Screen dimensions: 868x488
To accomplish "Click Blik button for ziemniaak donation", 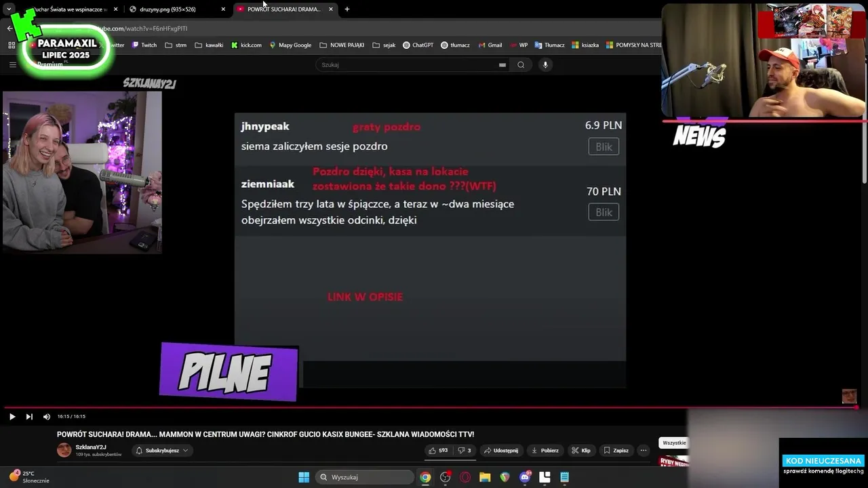I will pos(604,212).
